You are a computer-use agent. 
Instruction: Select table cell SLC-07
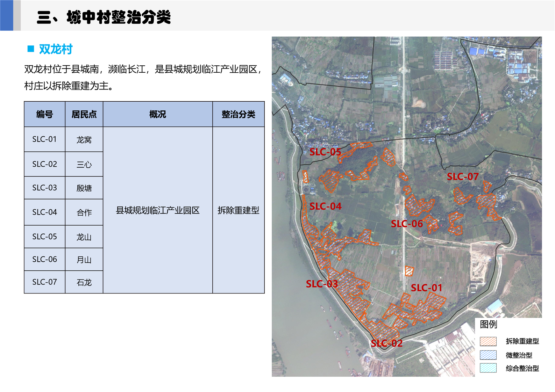44,282
